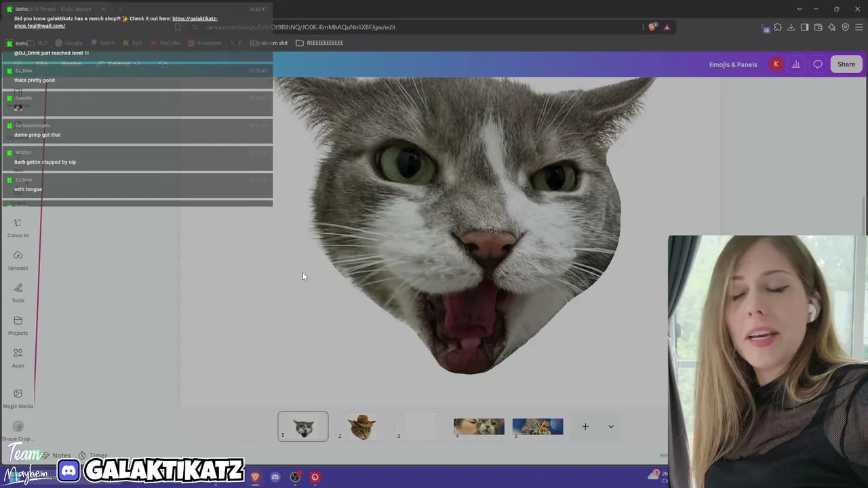Click the Share button
Screen dimensions: 868x488
[846, 64]
